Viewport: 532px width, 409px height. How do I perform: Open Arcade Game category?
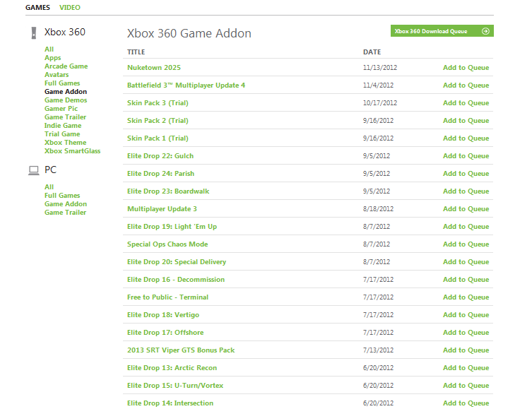click(x=66, y=66)
